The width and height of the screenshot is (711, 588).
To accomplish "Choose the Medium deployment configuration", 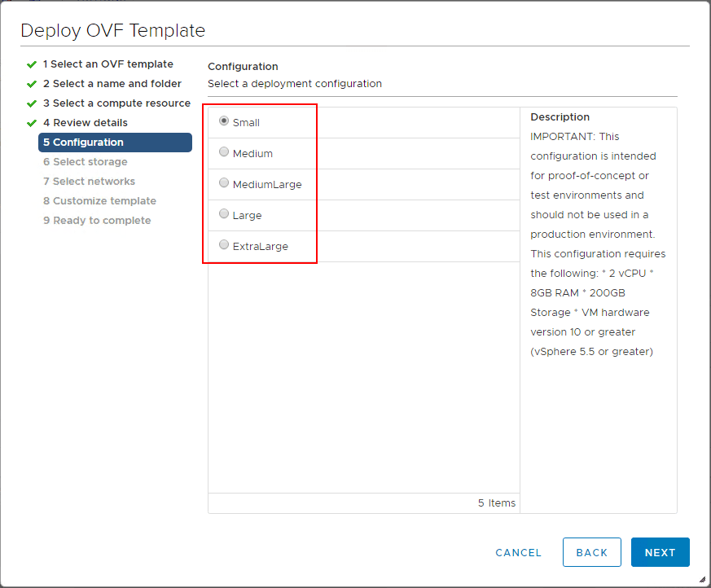I will pyautogui.click(x=224, y=151).
